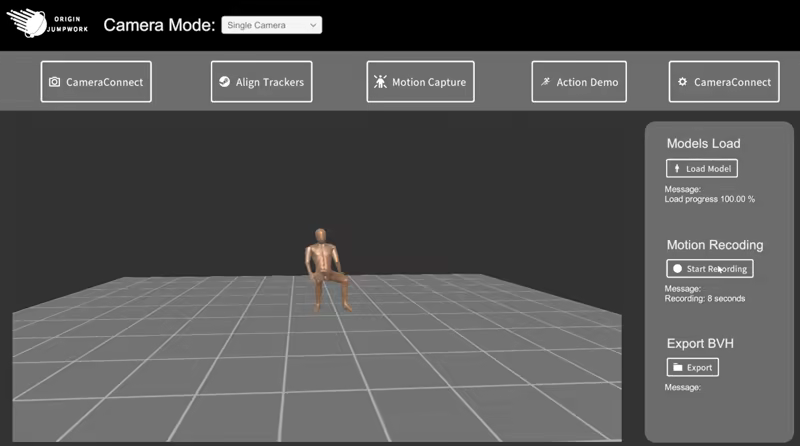Open the Motion Capture section

tap(418, 82)
